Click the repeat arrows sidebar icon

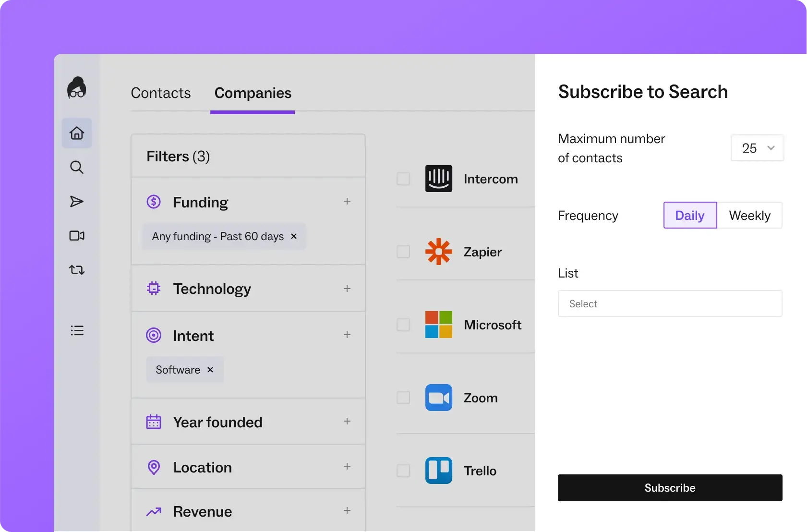tap(77, 270)
